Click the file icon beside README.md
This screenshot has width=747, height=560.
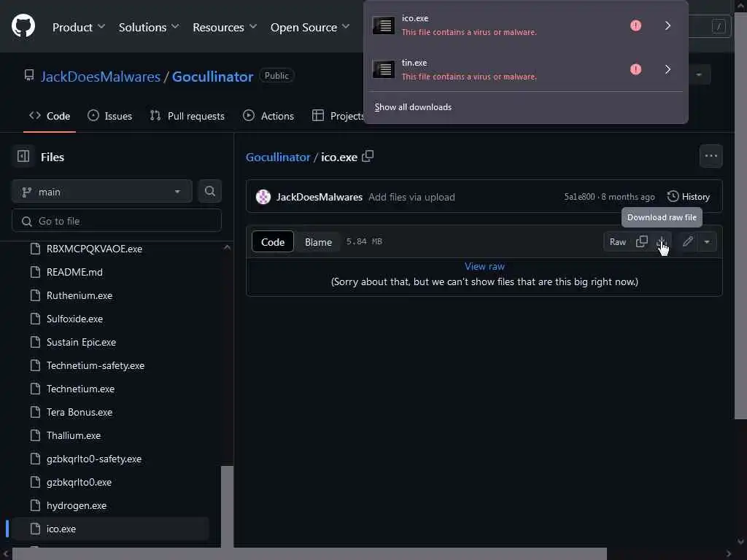[x=35, y=272]
